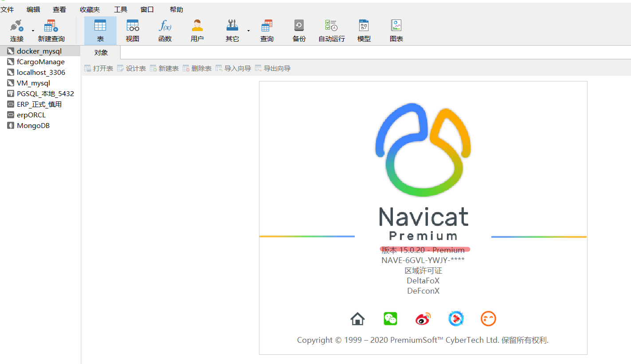Open the 查看 menu
The height and width of the screenshot is (364, 631).
pos(59,9)
